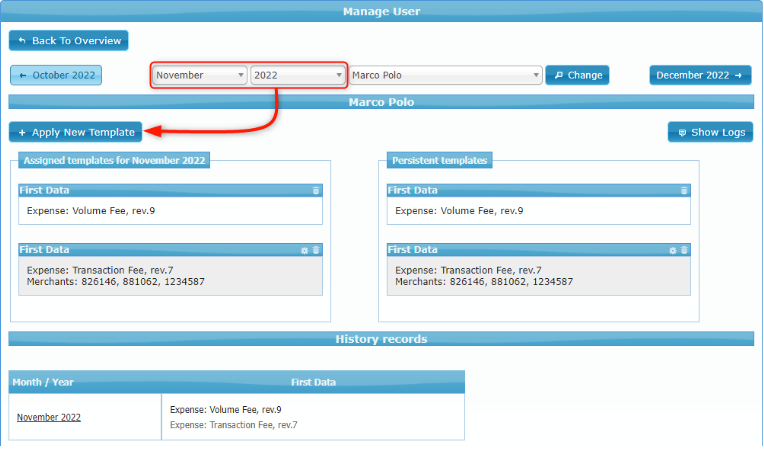This screenshot has height=452, width=764.
Task: Delete persistent Volume Fee template via trash icon
Action: point(684,190)
